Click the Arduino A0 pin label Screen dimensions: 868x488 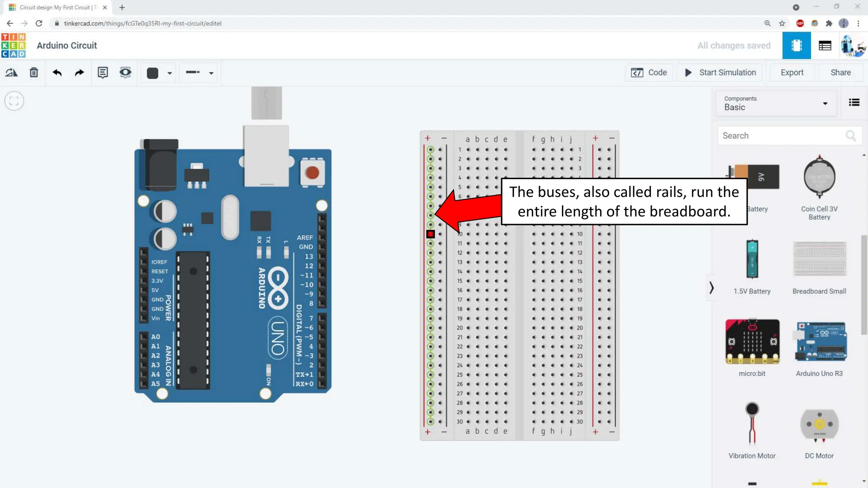pyautogui.click(x=156, y=337)
